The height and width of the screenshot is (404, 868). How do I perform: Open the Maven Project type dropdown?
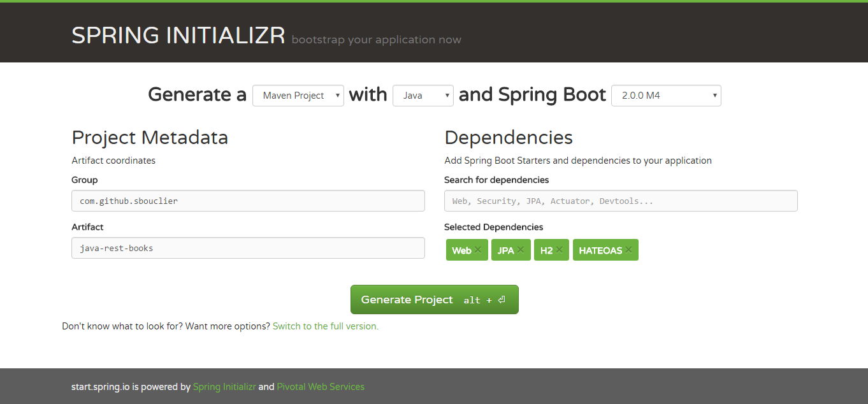(x=298, y=96)
